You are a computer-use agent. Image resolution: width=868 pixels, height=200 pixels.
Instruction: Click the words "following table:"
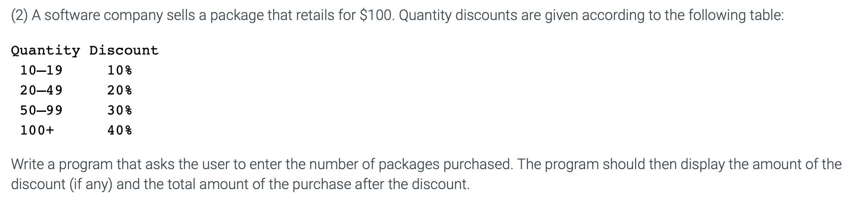pos(736,15)
